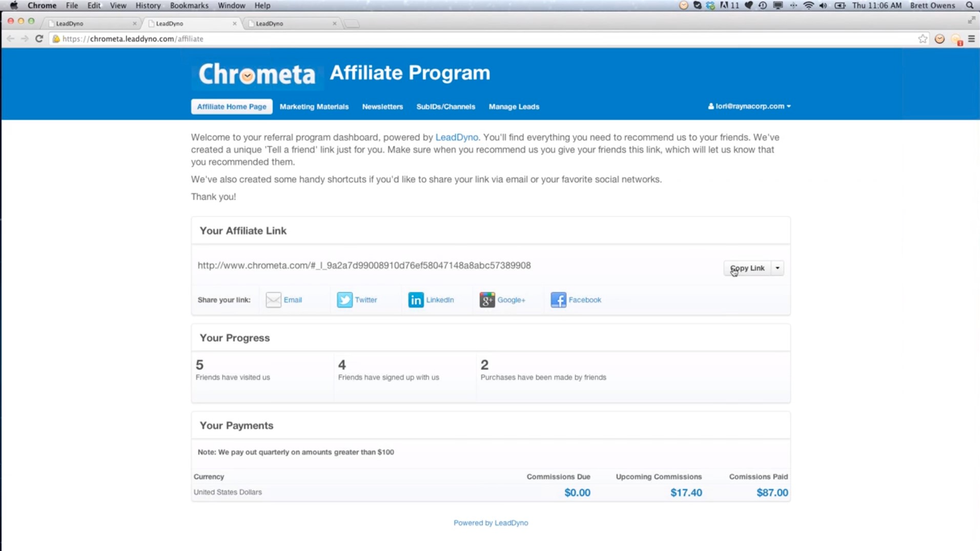The height and width of the screenshot is (551, 980).
Task: Expand the Copy Link dropdown arrow
Action: point(778,268)
